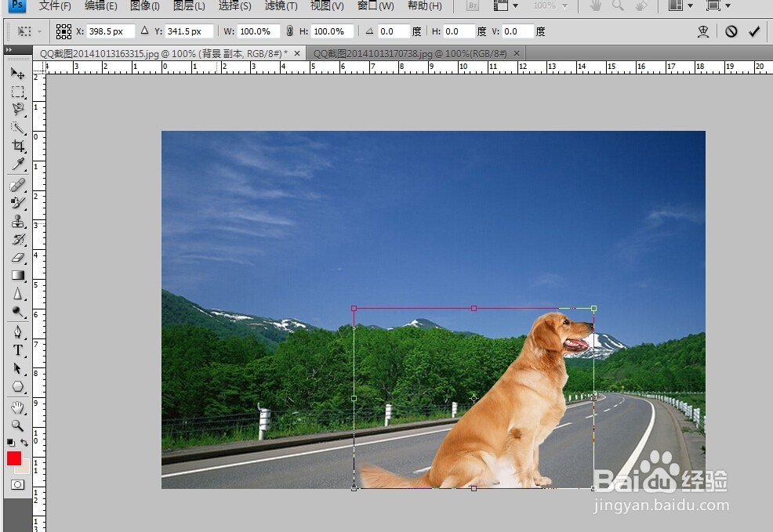Toggle maintain aspect ratio link
The image size is (773, 532).
click(290, 31)
